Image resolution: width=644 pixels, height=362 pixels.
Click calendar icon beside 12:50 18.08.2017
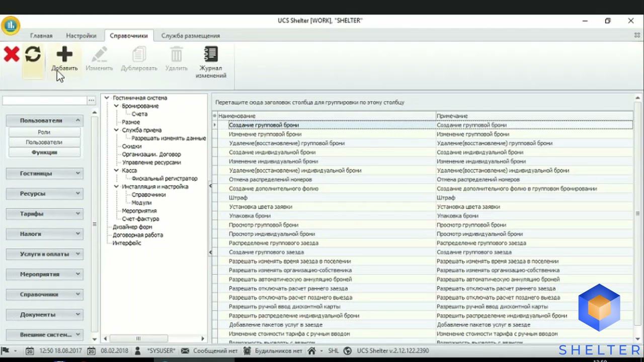pos(30,350)
